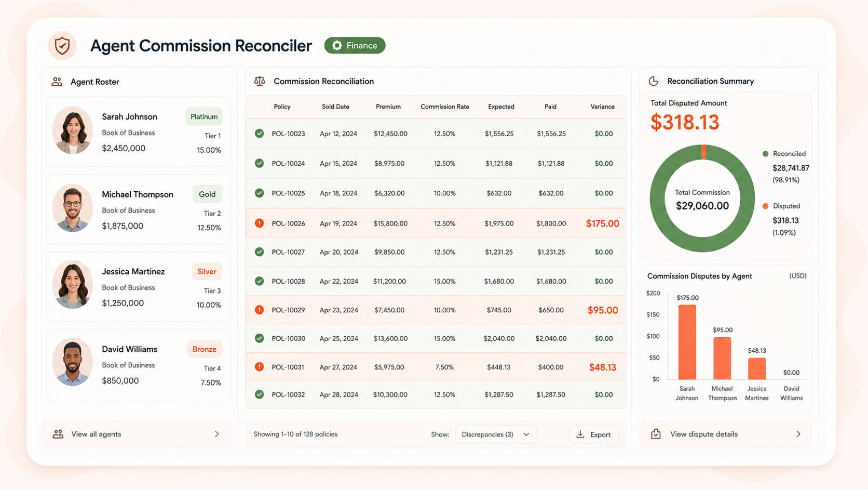Click the green check status on POL-10028
This screenshot has width=868, height=489.
260,281
